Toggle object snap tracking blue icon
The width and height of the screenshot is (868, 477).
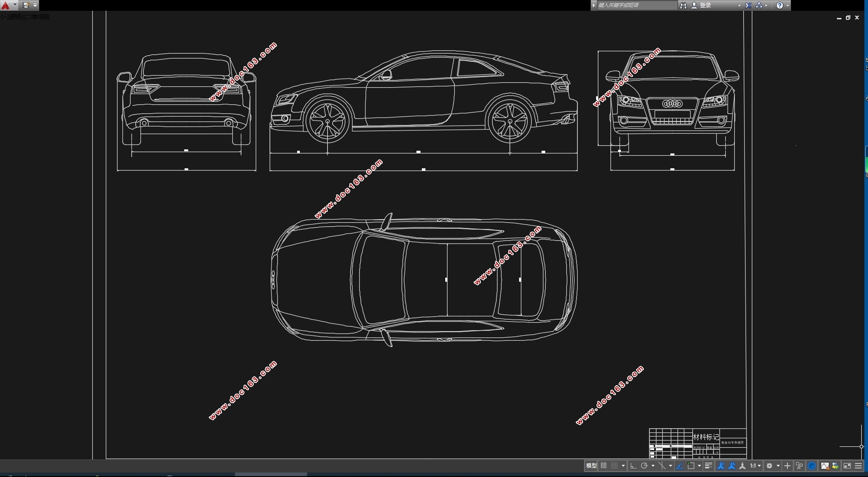(680, 466)
